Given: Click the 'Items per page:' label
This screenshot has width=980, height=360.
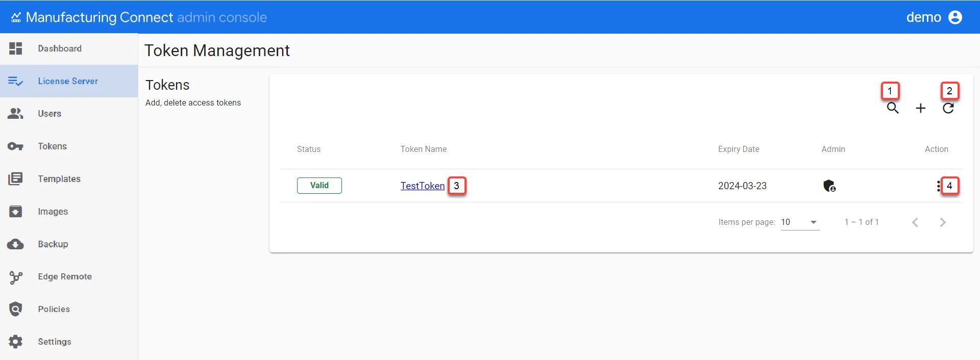Looking at the screenshot, I should [747, 222].
